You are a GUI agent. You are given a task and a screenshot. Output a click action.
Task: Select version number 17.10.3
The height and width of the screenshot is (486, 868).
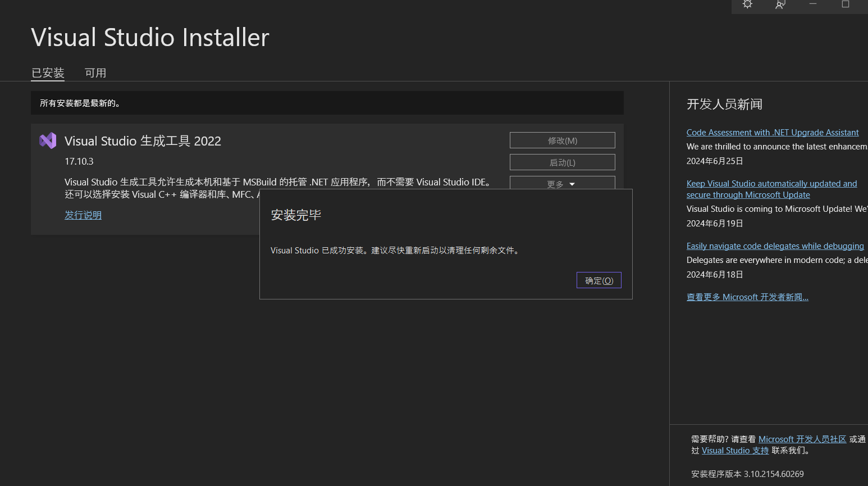click(79, 162)
